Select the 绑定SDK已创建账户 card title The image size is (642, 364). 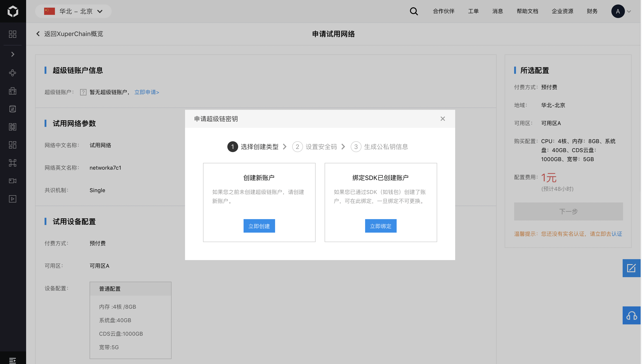380,178
